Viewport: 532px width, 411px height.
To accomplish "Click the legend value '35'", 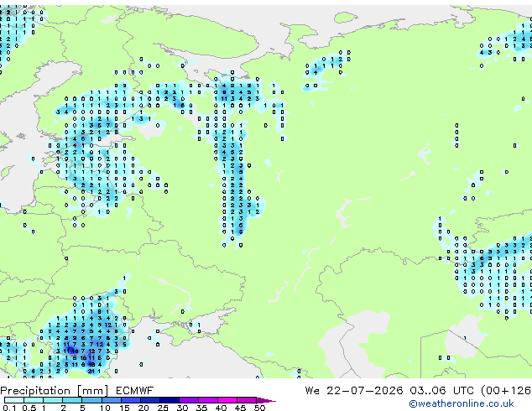I will pos(201,408).
